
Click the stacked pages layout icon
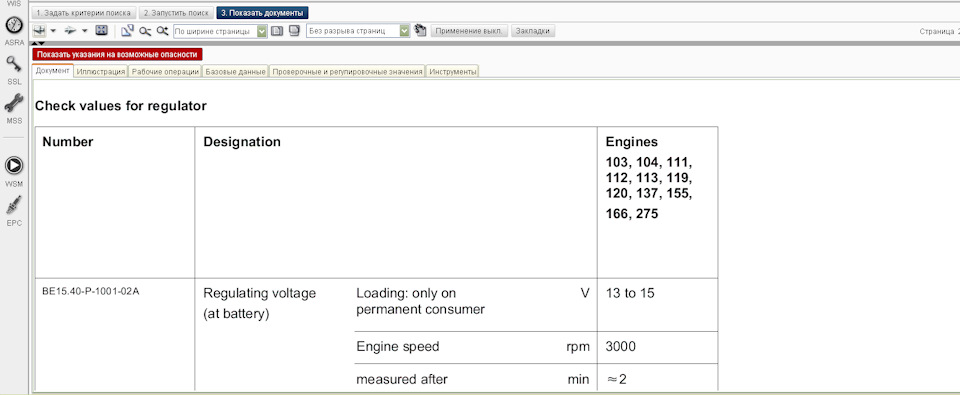point(294,31)
